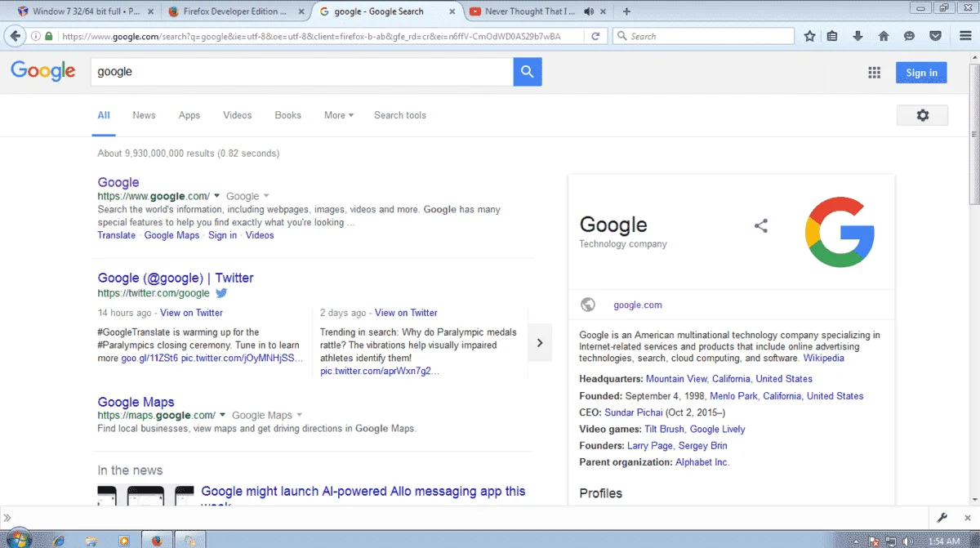This screenshot has height=548, width=980.
Task: Click the Google logo on the search page
Action: (x=43, y=72)
